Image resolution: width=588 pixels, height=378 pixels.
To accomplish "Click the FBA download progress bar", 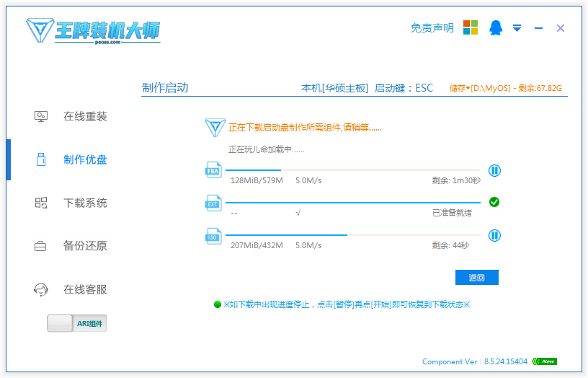I will [x=353, y=170].
